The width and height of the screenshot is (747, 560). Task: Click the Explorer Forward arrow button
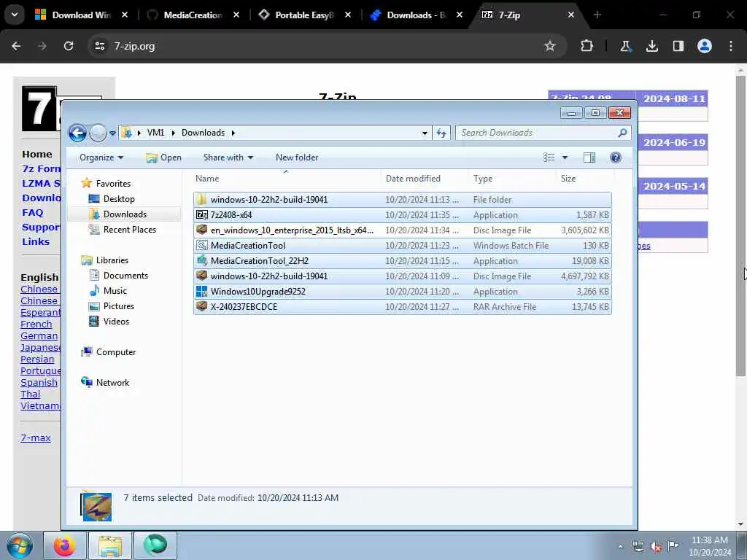(98, 133)
